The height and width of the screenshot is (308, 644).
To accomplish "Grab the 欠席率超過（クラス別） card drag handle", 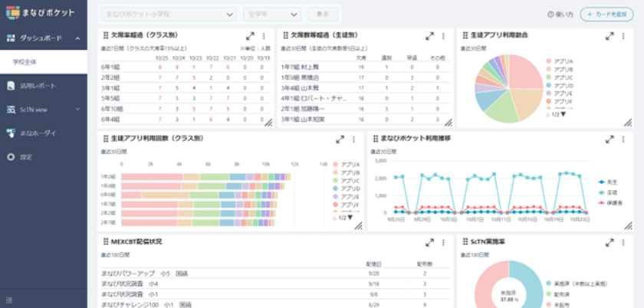I will pyautogui.click(x=106, y=35).
